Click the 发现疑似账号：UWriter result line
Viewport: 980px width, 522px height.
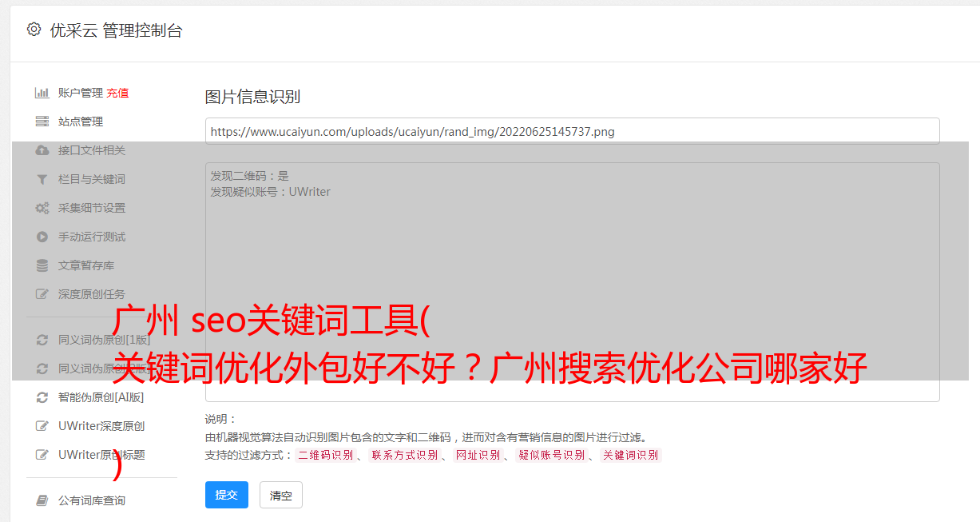point(271,192)
